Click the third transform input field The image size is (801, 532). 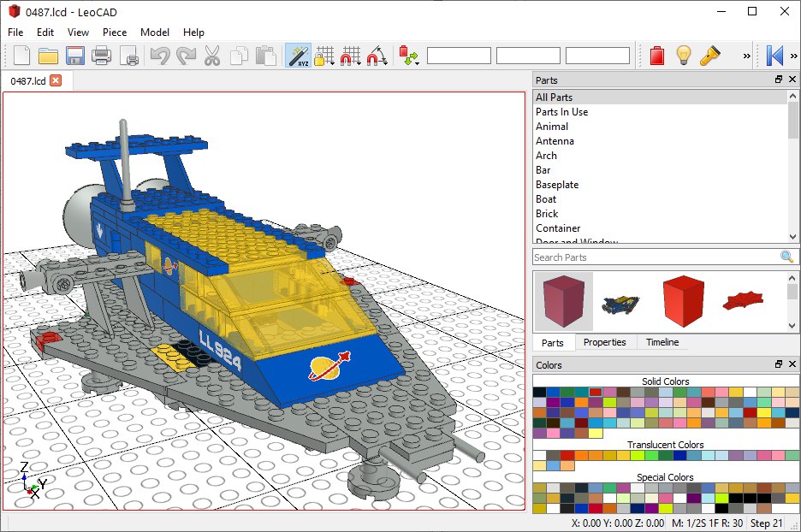597,55
